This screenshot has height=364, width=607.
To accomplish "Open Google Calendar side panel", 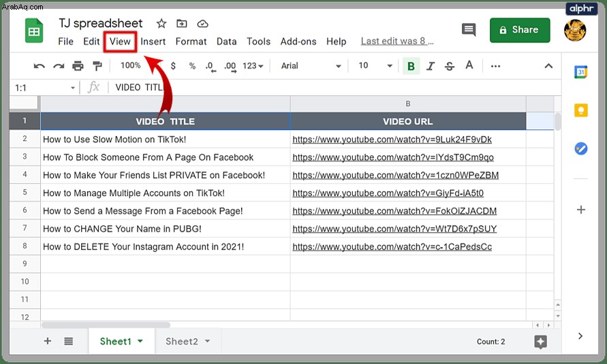I will point(580,72).
